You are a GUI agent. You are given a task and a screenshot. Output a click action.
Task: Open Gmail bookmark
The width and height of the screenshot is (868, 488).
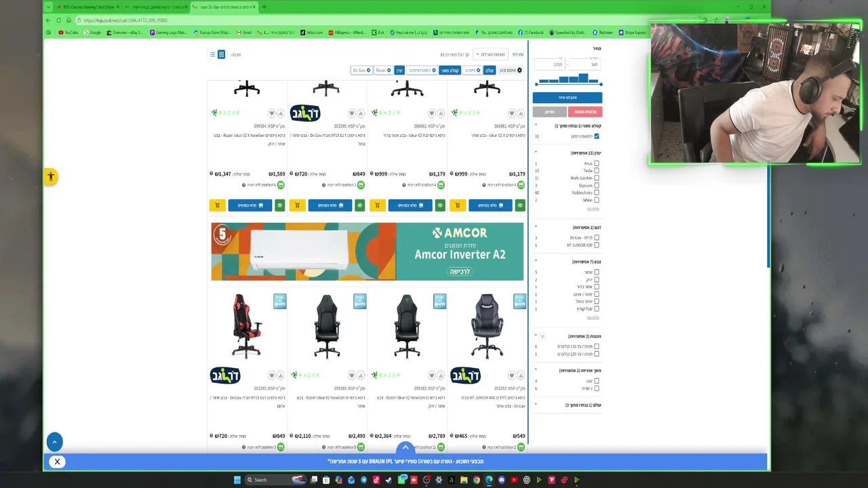(x=243, y=33)
